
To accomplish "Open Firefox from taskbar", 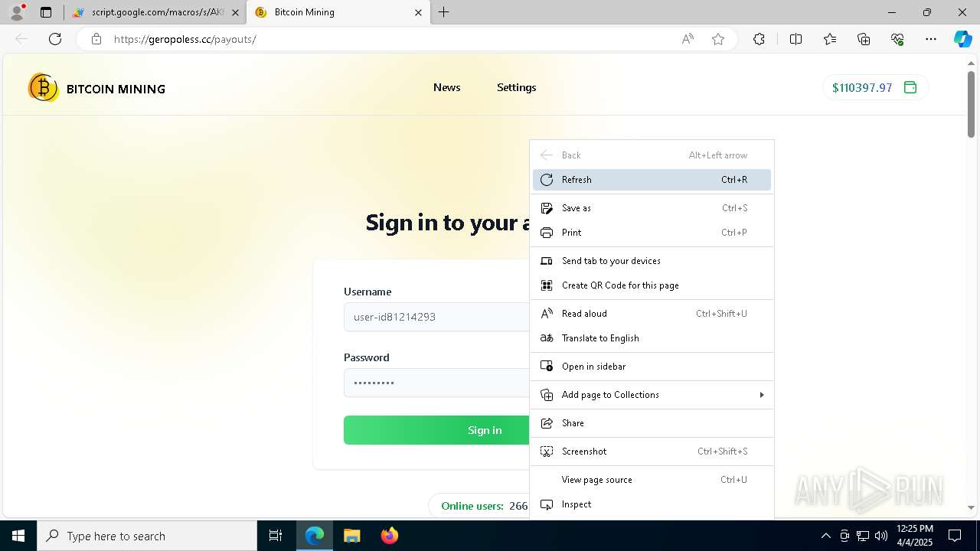I will [x=389, y=536].
